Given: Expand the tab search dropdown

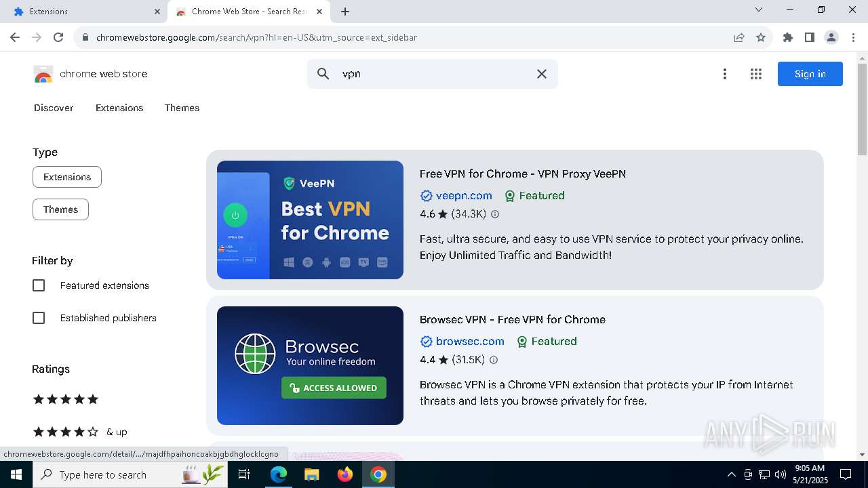Looking at the screenshot, I should (x=759, y=9).
